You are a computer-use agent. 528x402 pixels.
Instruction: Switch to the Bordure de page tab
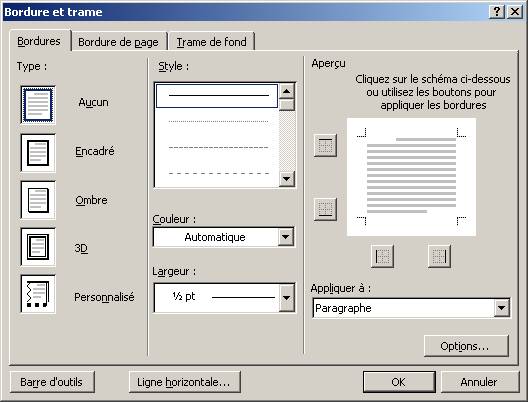coord(119,42)
